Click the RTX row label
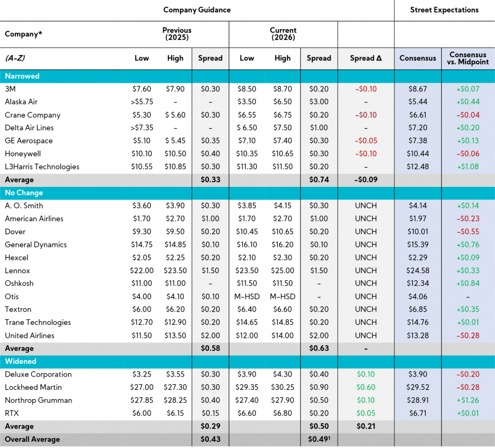 click(12, 413)
